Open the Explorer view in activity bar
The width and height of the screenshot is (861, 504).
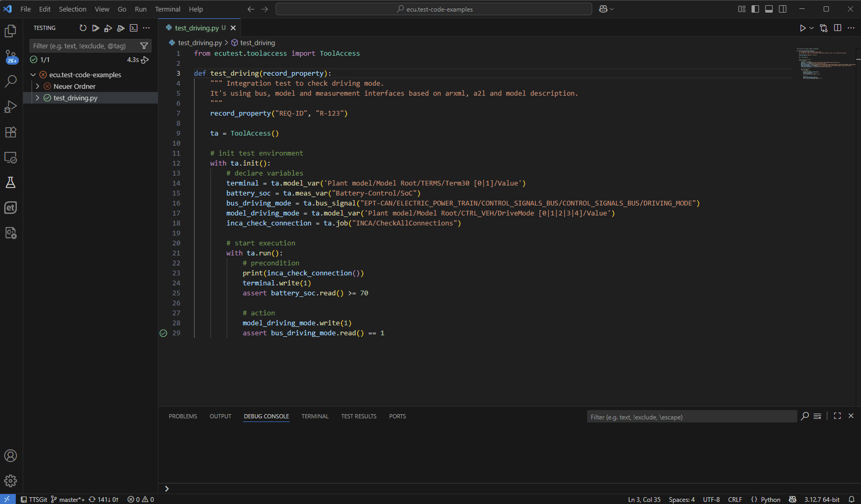(11, 32)
